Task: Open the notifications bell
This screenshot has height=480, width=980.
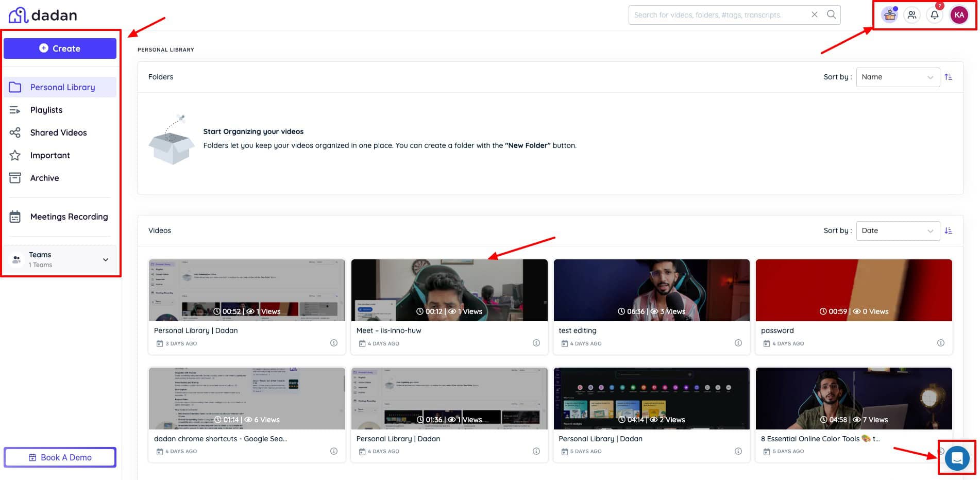Action: pyautogui.click(x=935, y=15)
